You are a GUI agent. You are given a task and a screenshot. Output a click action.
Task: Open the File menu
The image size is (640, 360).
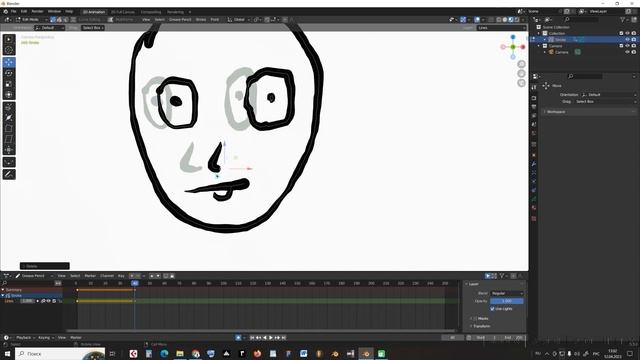click(13, 11)
